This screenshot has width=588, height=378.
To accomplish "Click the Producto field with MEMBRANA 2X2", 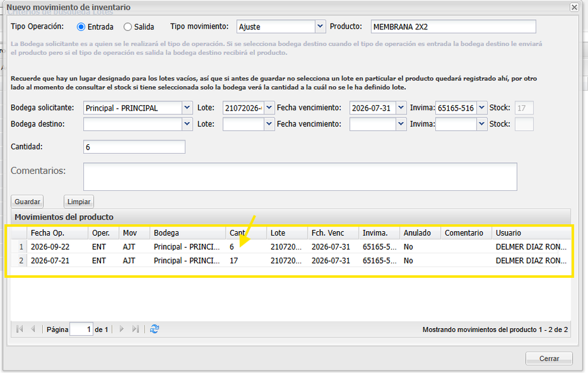I will coord(453,27).
